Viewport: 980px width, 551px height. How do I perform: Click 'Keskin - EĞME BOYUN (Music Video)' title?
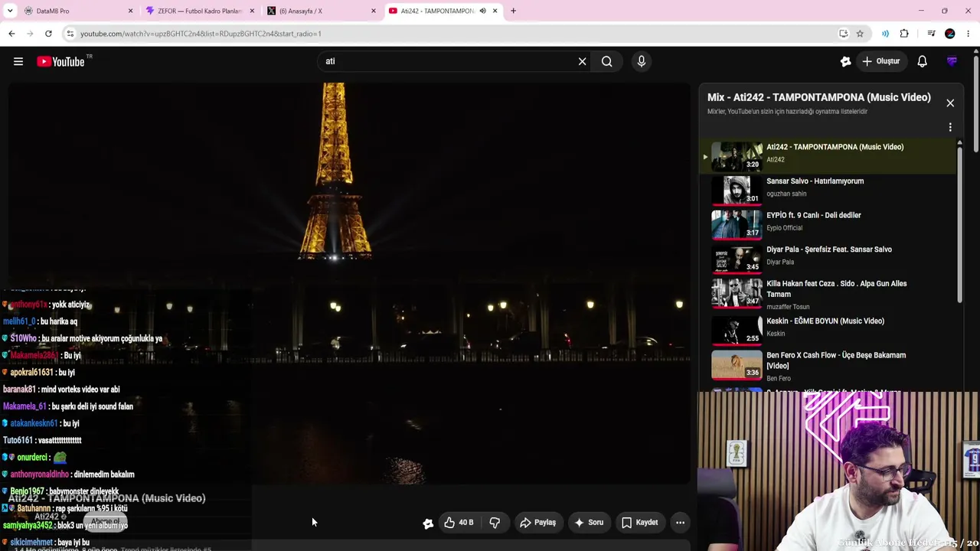pyautogui.click(x=825, y=321)
